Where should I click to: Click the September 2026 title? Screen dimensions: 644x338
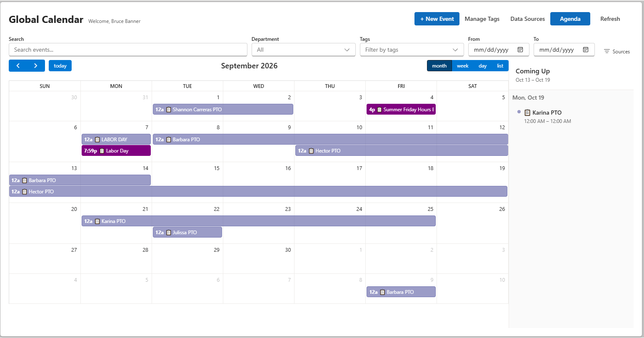[249, 66]
